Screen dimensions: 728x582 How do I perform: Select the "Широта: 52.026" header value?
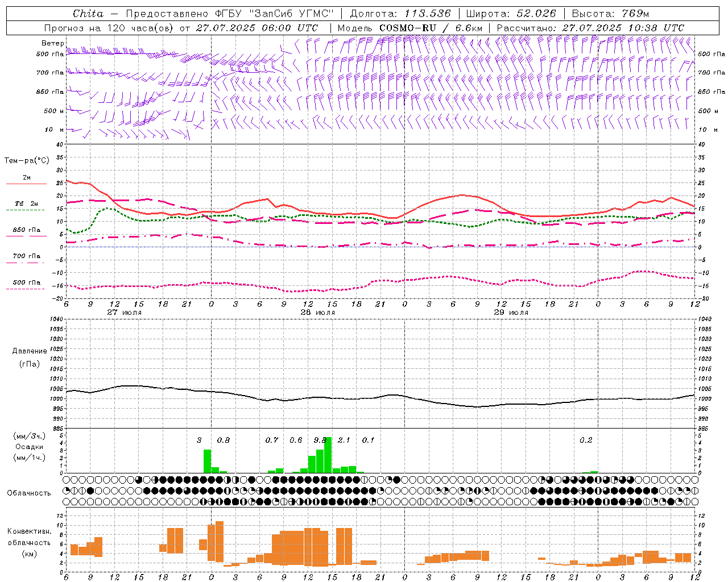coord(511,14)
